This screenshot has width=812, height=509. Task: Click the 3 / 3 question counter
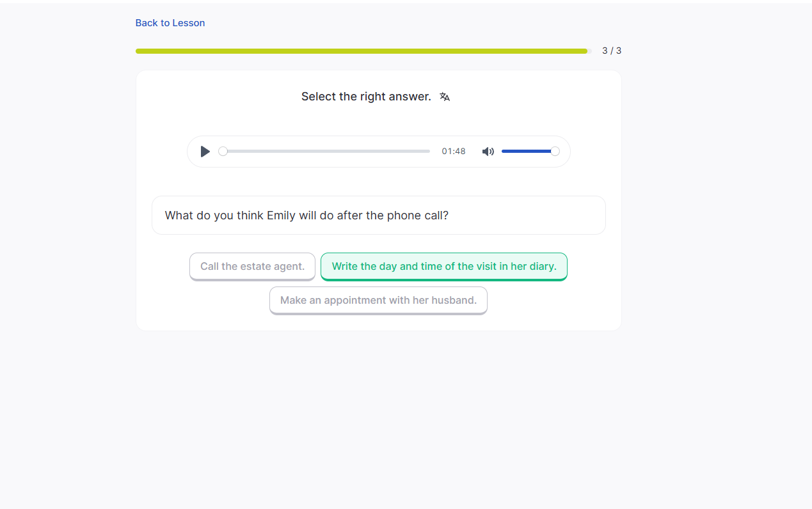click(x=612, y=51)
